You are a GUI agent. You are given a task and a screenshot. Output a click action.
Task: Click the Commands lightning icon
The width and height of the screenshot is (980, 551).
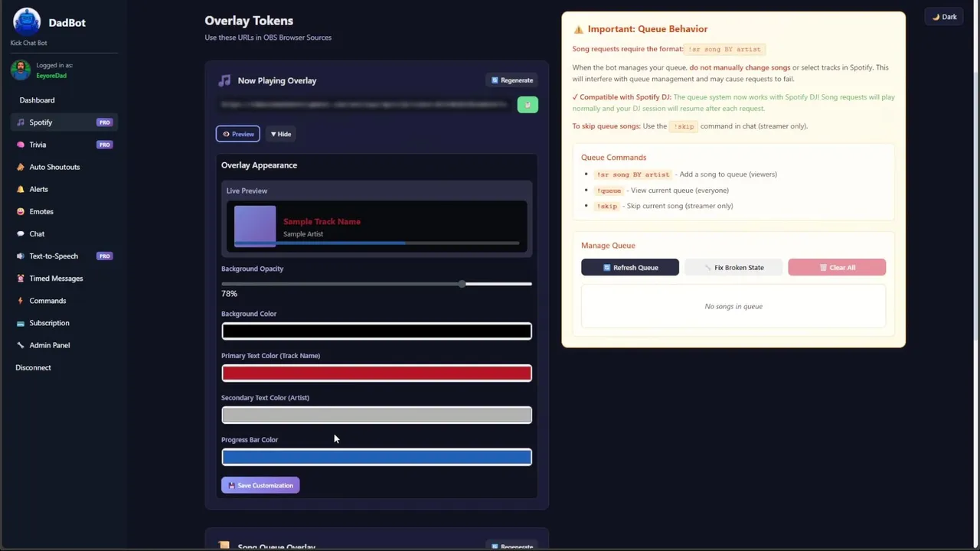[x=21, y=301]
